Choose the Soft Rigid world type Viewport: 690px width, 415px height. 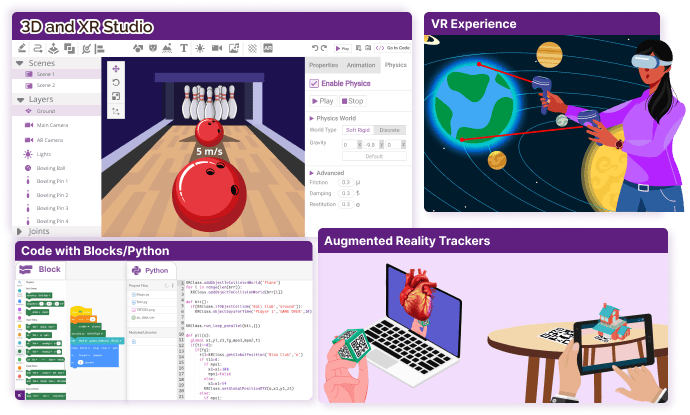click(357, 129)
